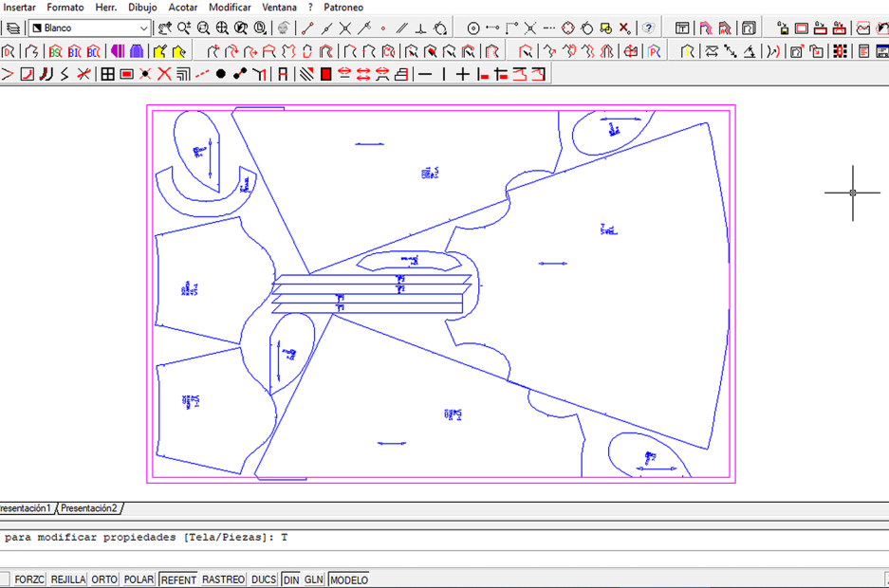Toggle ORTO mode in status bar
The height and width of the screenshot is (588, 889).
tap(104, 579)
